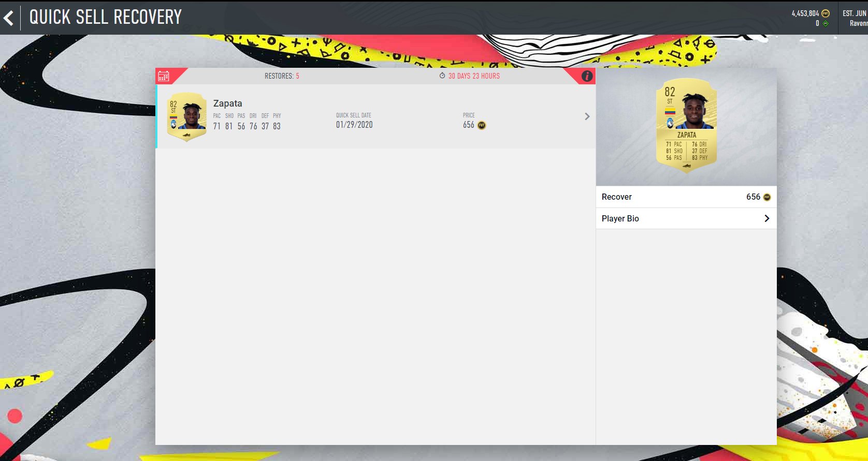Click the green FIFA points icon
The image size is (868, 461).
click(x=826, y=23)
